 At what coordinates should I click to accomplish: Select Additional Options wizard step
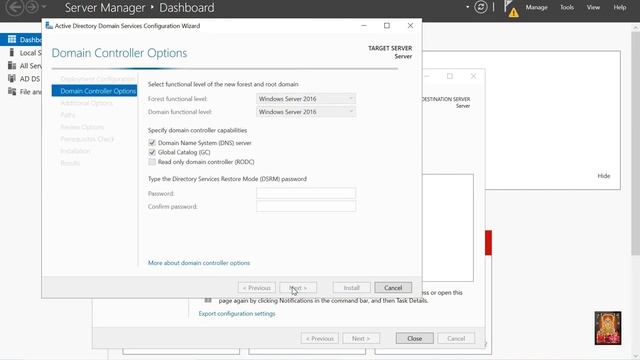tap(86, 103)
